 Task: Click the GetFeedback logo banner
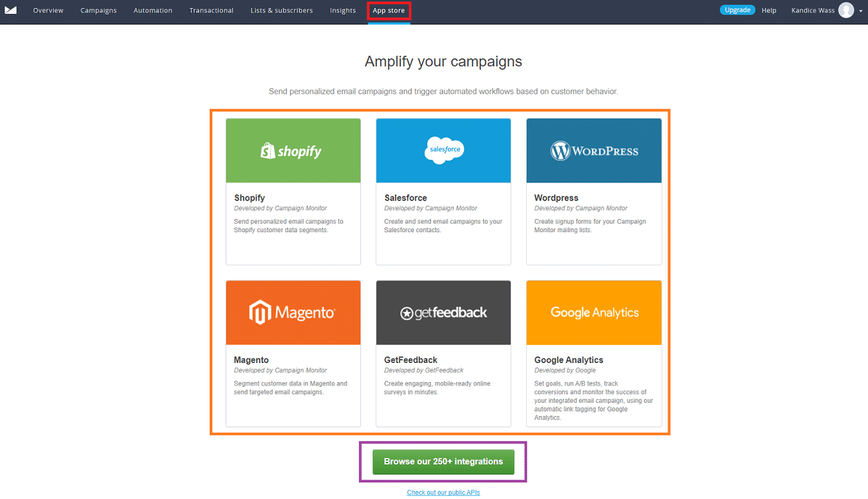(x=443, y=313)
